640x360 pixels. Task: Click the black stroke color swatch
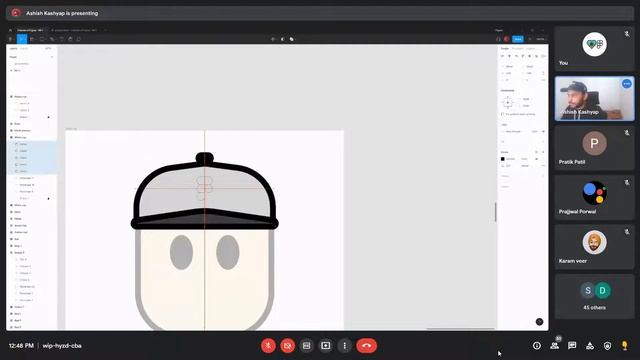coord(503,159)
